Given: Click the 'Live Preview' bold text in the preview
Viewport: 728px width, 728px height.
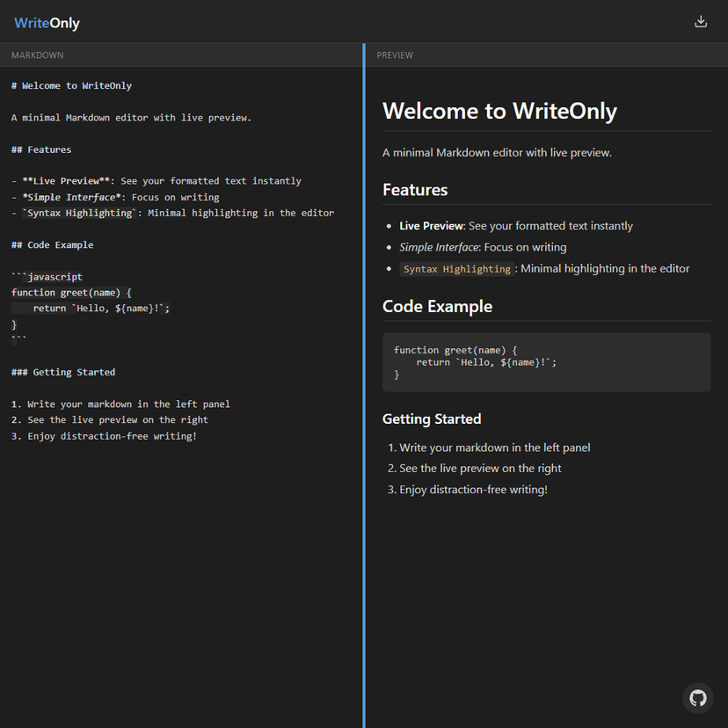Looking at the screenshot, I should (431, 226).
